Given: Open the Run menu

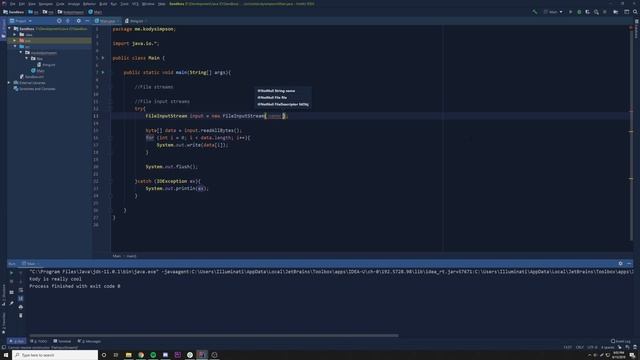Looking at the screenshot, I should point(113,4).
